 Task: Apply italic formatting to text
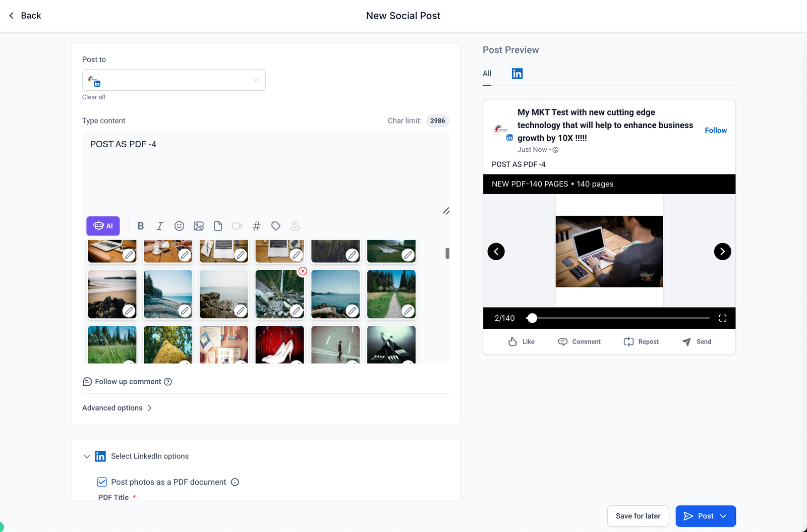pos(160,226)
